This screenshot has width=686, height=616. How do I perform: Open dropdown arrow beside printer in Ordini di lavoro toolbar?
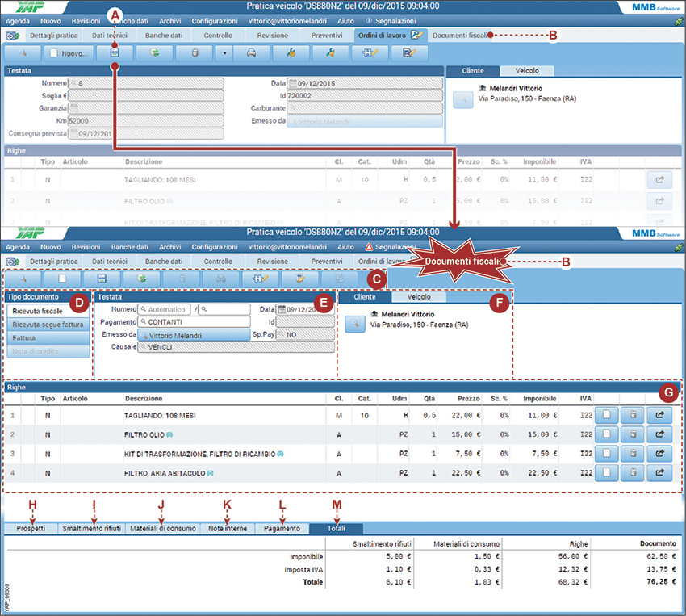pyautogui.click(x=224, y=53)
